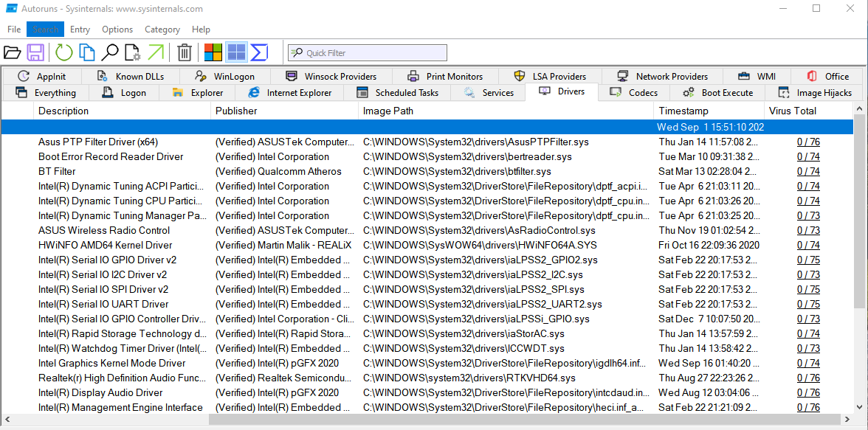
Task: Click the highlighted blue selected row
Action: pos(427,128)
